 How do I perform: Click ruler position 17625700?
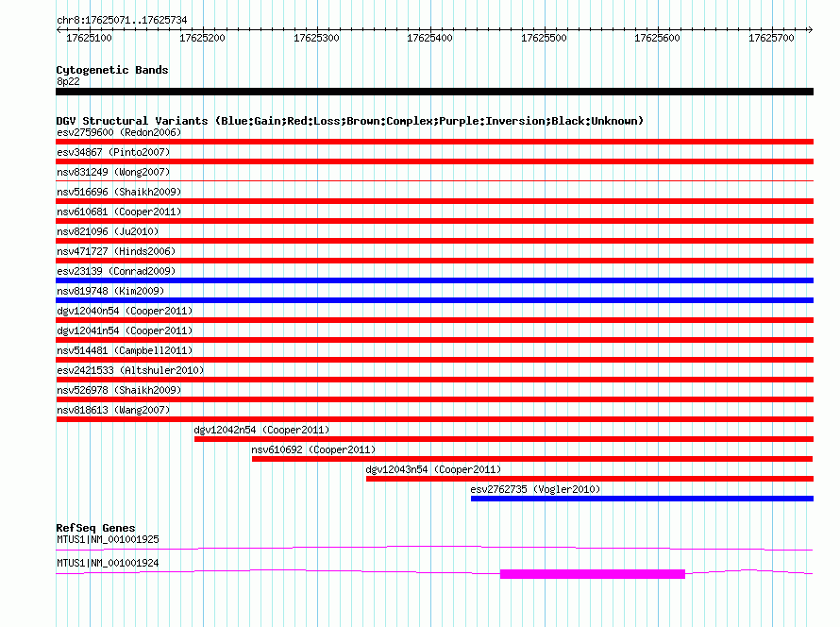pyautogui.click(x=771, y=38)
